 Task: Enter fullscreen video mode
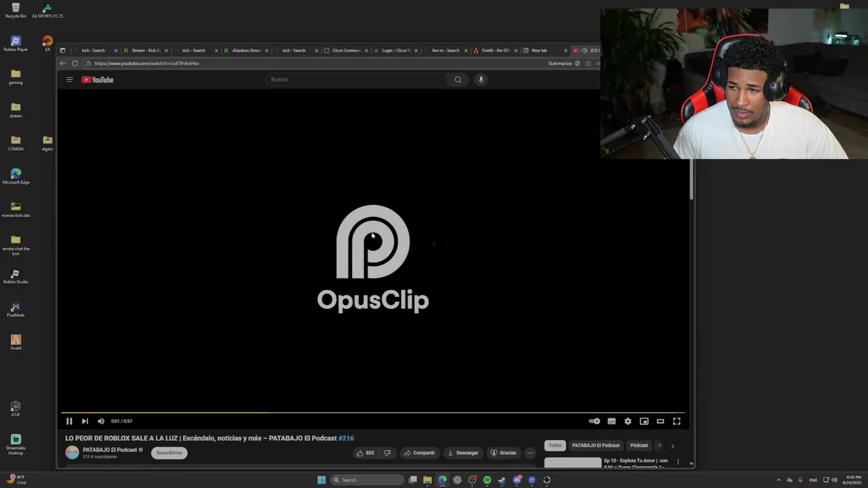point(677,421)
